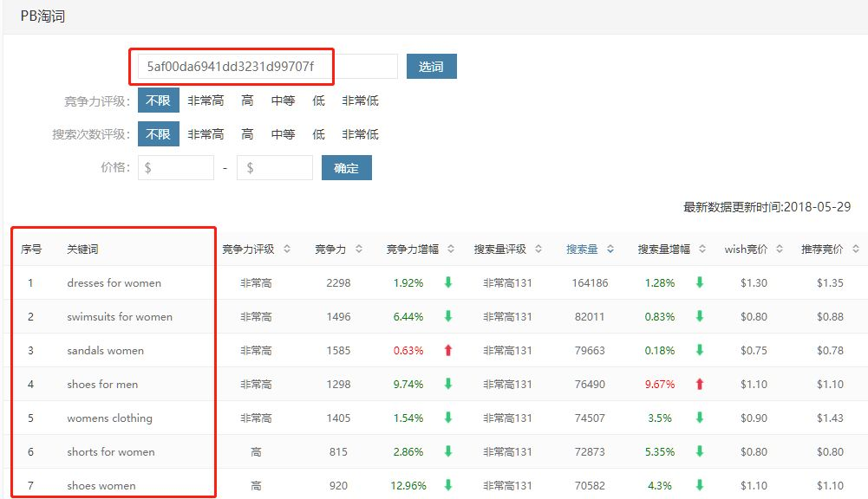Click competitiveness value 2298
This screenshot has width=868, height=499.
click(338, 282)
